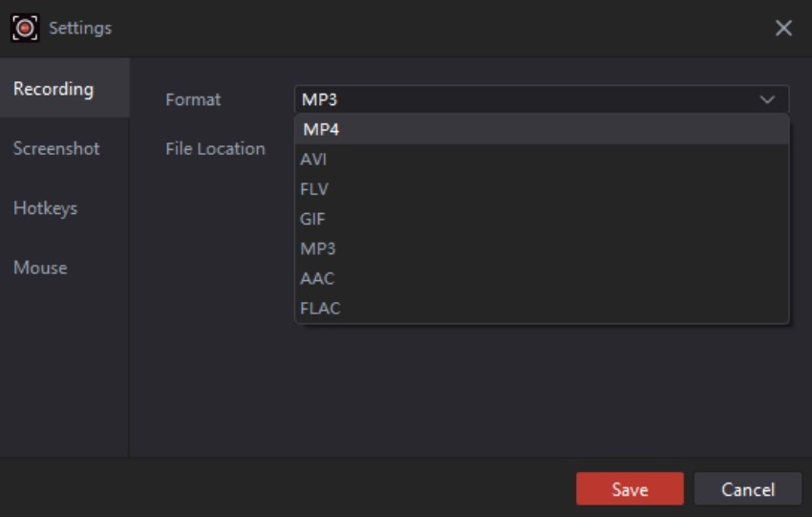Switch to the Screenshot settings tab
Image resolution: width=812 pixels, height=517 pixels.
(x=56, y=148)
